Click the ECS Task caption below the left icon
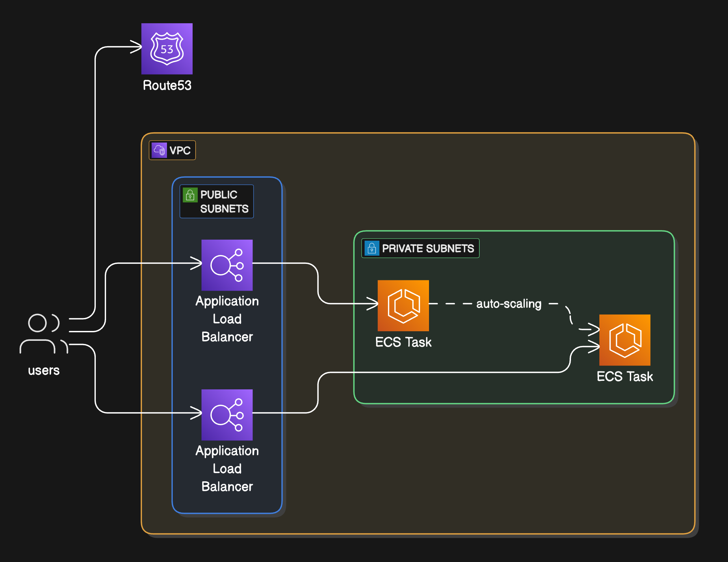 [x=403, y=342]
